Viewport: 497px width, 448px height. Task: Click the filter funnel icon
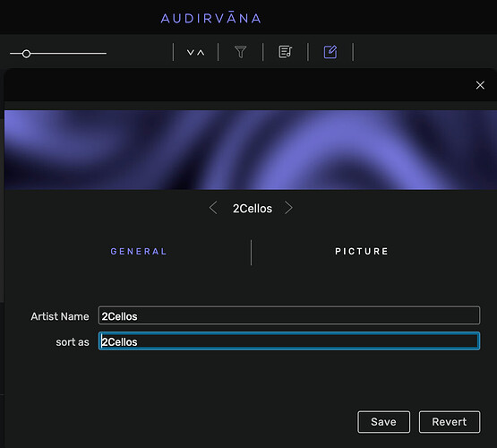click(x=240, y=52)
